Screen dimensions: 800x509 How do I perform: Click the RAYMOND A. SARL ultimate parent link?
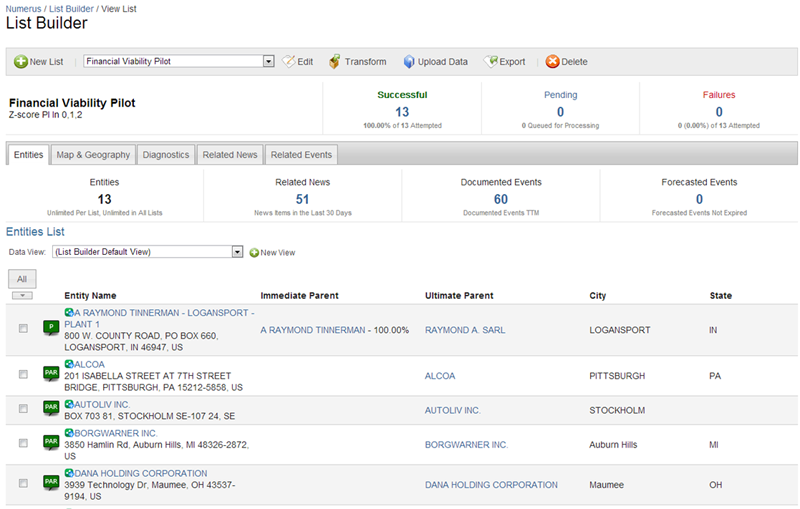(466, 330)
